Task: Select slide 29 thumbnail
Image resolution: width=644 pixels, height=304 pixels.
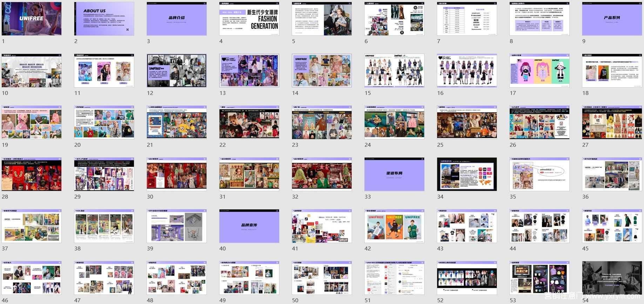Action: point(104,174)
